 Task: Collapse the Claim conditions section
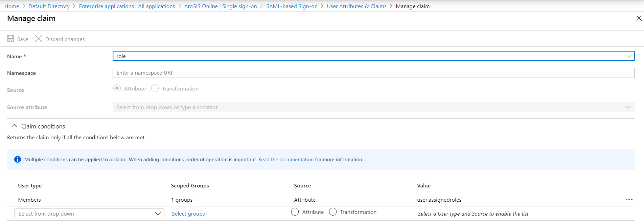(x=14, y=126)
